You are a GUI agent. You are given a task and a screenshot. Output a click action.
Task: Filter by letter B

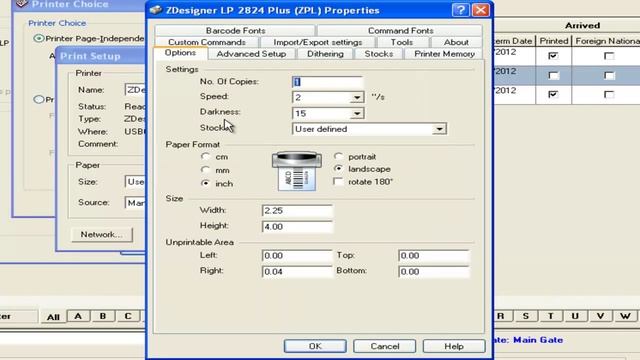(103, 316)
